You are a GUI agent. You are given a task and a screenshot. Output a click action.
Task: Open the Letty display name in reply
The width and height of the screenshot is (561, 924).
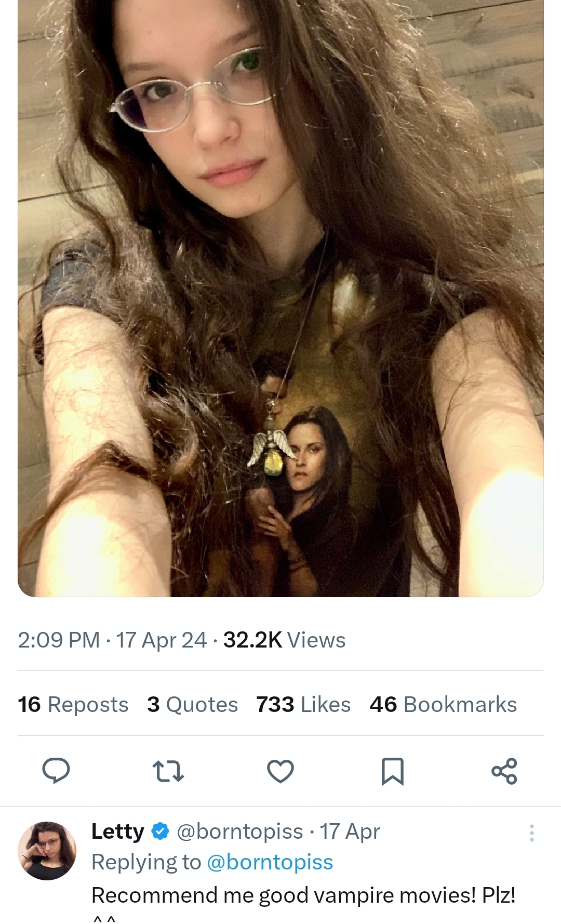(118, 831)
